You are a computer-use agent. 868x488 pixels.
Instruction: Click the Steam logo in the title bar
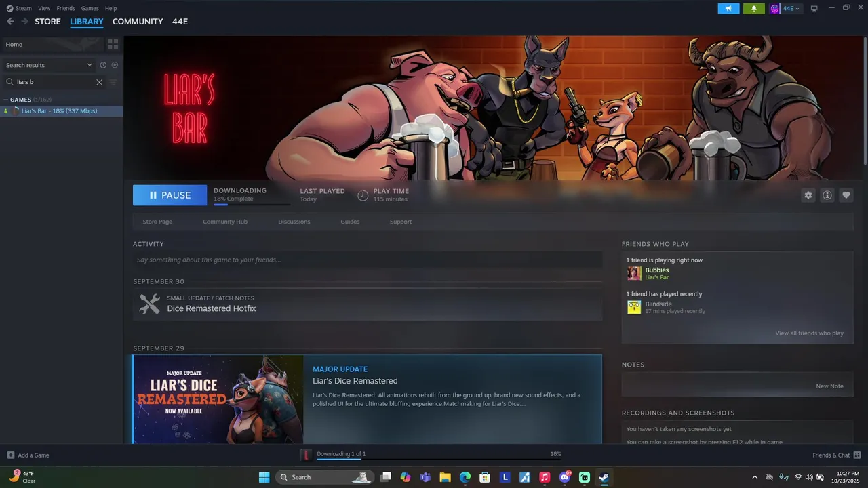pyautogui.click(x=9, y=8)
